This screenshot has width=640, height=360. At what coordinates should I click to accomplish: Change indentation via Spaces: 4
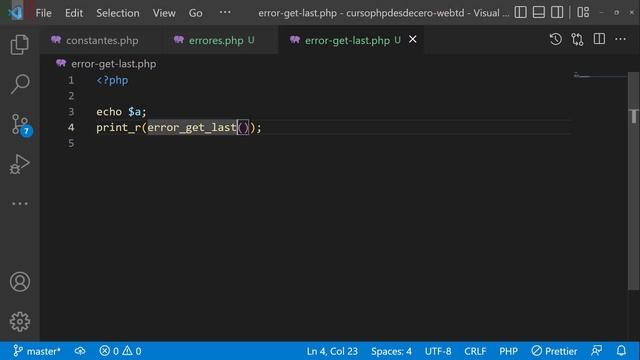pos(391,351)
